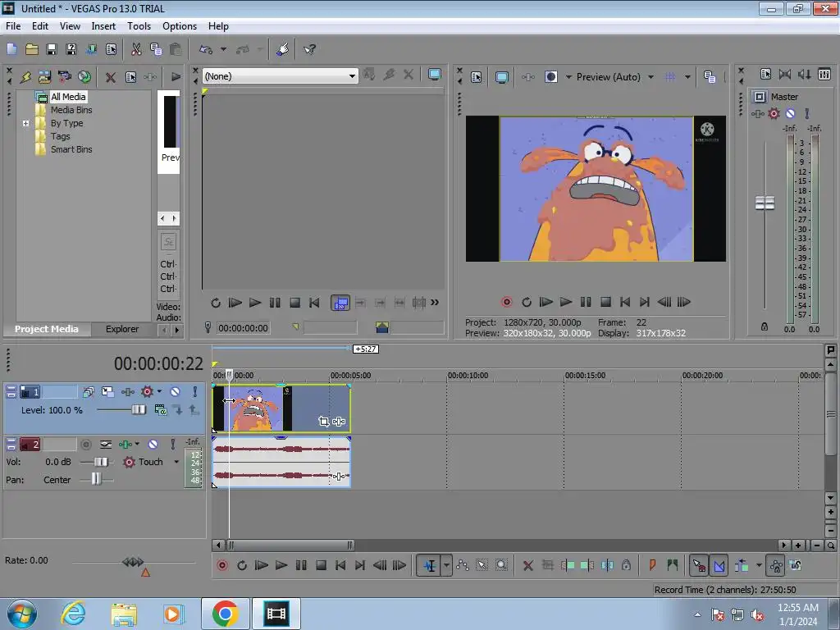Viewport: 840px width, 630px height.
Task: Open the Insert menu
Action: (103, 25)
